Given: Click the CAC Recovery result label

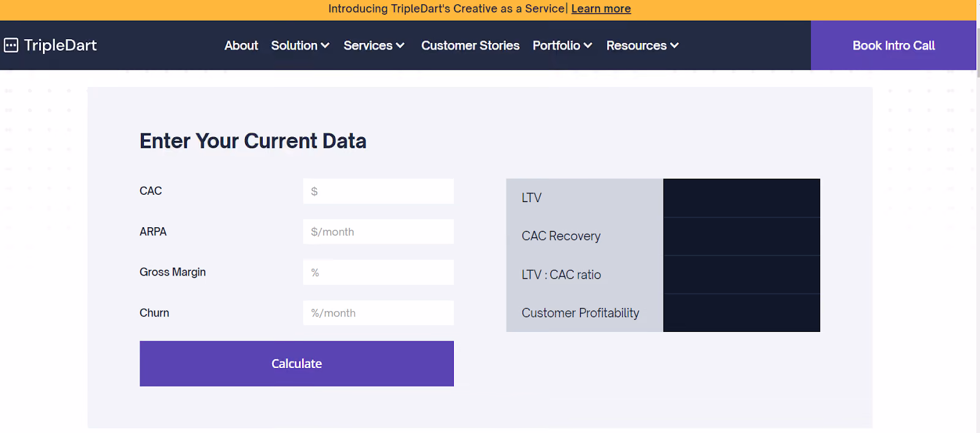Looking at the screenshot, I should (x=561, y=236).
